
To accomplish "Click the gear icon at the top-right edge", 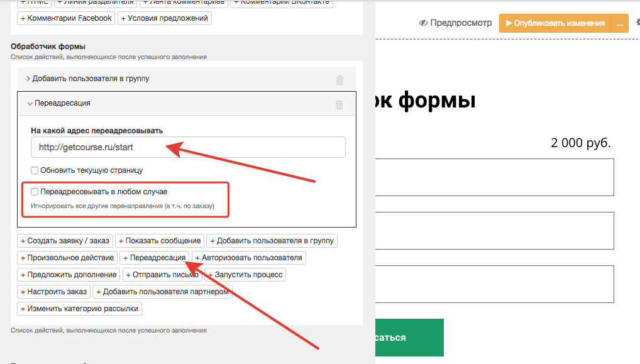I will tap(637, 22).
